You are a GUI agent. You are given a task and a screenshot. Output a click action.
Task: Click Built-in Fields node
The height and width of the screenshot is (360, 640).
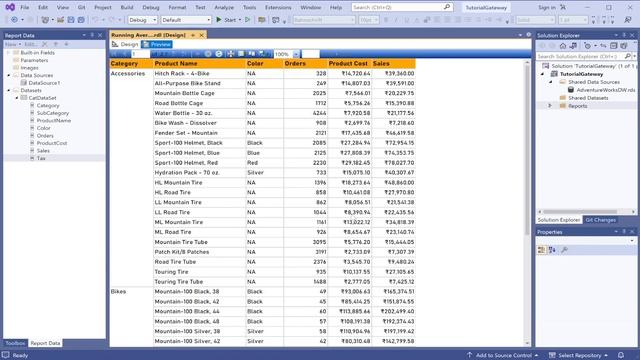pos(37,53)
